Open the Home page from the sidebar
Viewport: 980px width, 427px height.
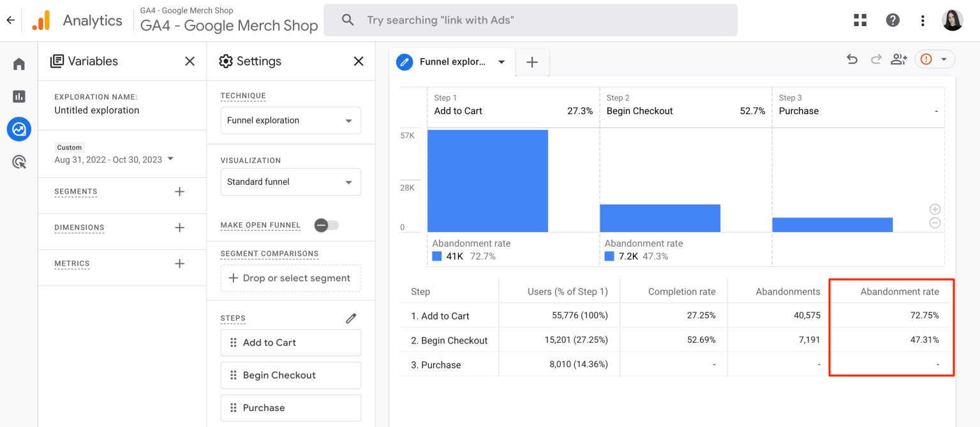(19, 63)
